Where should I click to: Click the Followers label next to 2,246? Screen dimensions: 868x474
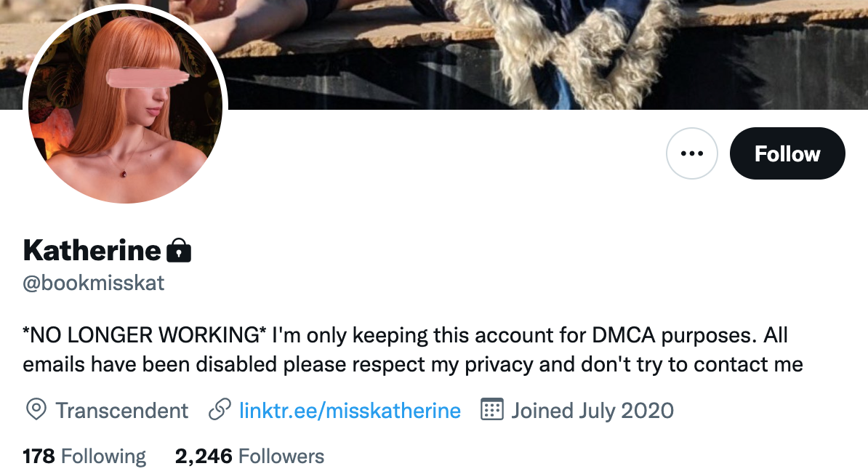coord(281,457)
